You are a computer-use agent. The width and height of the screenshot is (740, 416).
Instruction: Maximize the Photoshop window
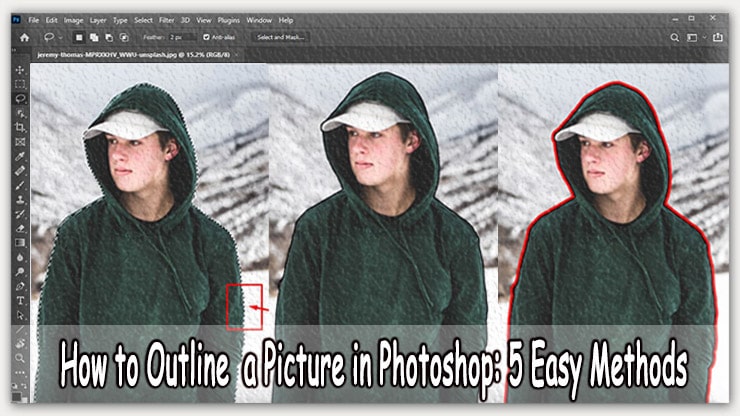[691, 18]
